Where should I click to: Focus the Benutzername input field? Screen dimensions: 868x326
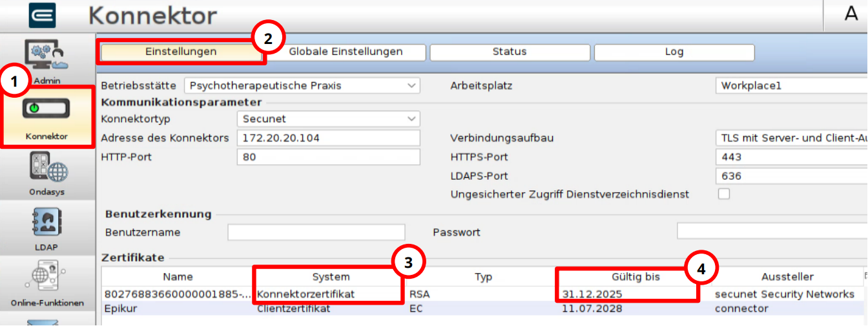(x=316, y=232)
